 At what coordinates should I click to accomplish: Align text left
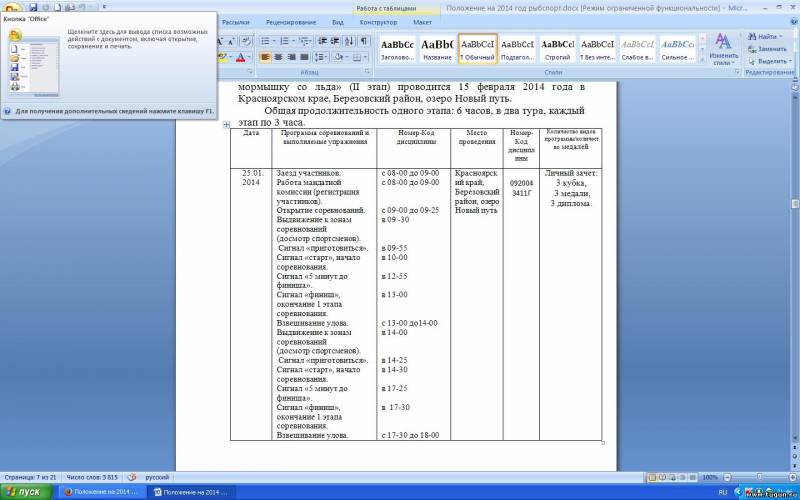(x=265, y=57)
